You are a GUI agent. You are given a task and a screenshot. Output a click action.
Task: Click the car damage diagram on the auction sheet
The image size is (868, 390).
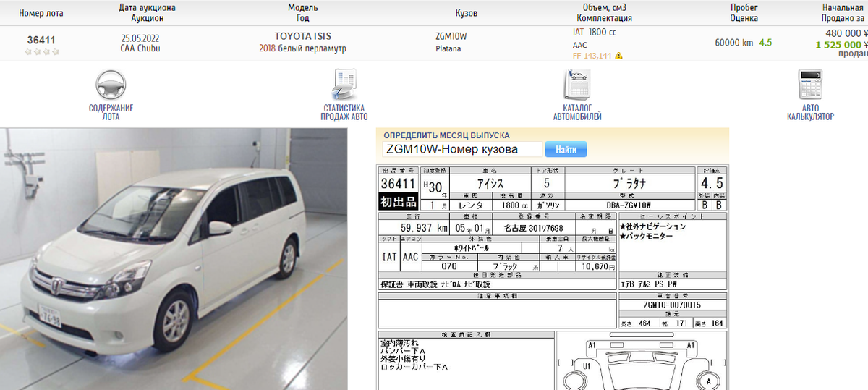642,360
